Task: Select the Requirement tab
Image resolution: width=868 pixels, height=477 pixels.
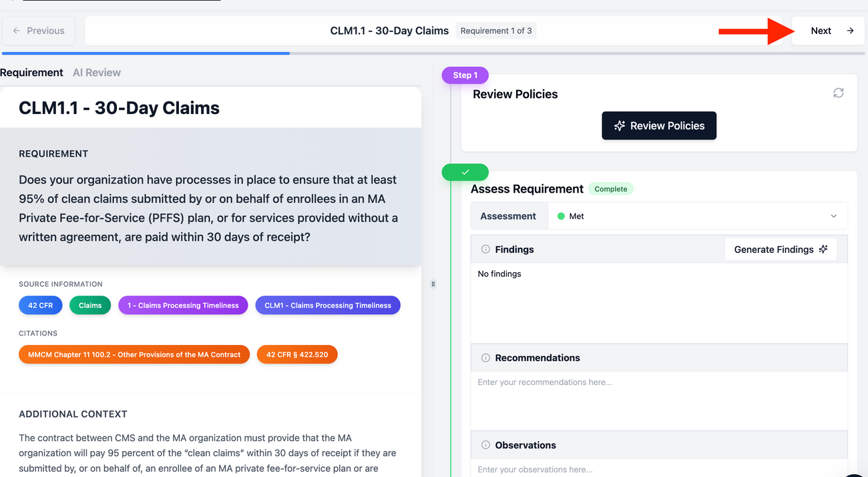Action: click(x=31, y=72)
